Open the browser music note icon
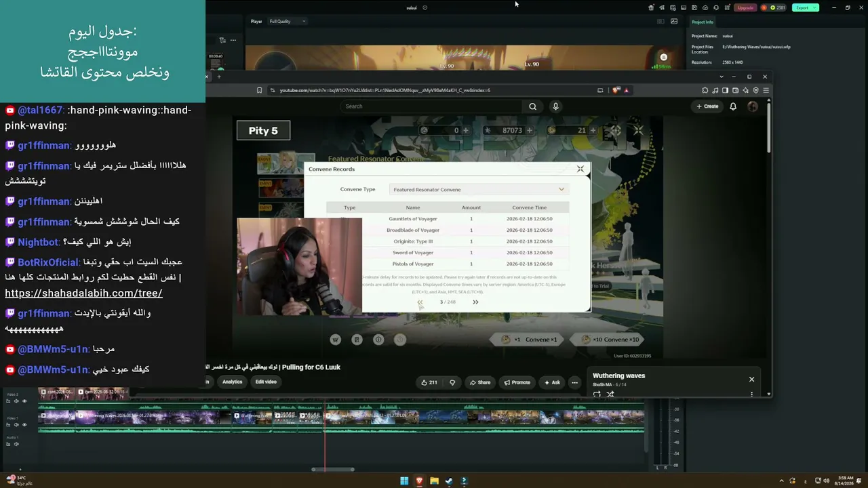The width and height of the screenshot is (868, 488). 715,90
